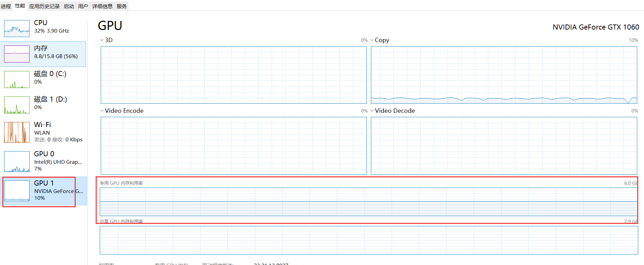Open the 服务 tab
Screen dimensions: 644x265
pyautogui.click(x=122, y=6)
